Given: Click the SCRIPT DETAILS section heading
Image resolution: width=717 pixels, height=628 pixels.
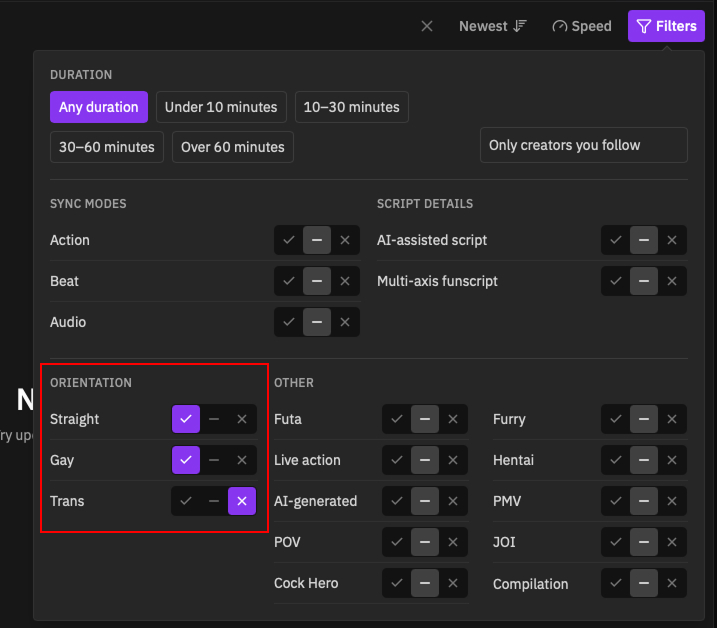Looking at the screenshot, I should coord(425,204).
